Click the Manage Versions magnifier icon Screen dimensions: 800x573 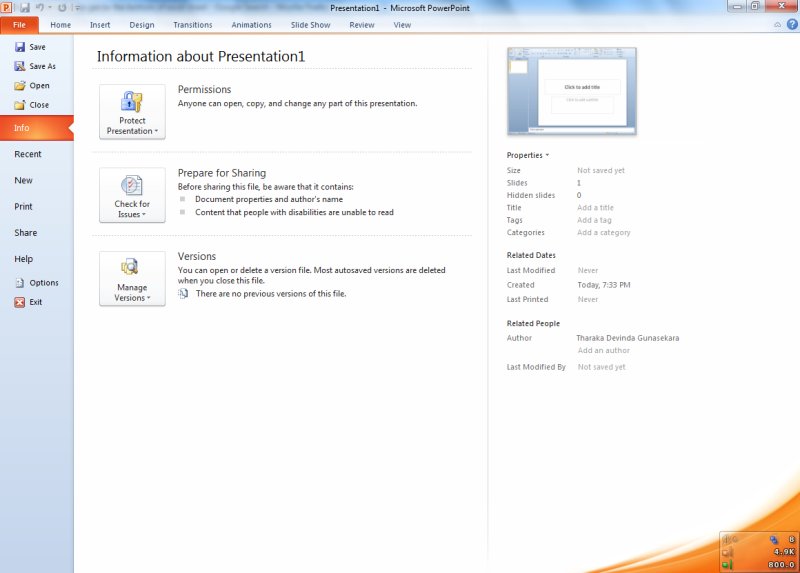[x=130, y=267]
